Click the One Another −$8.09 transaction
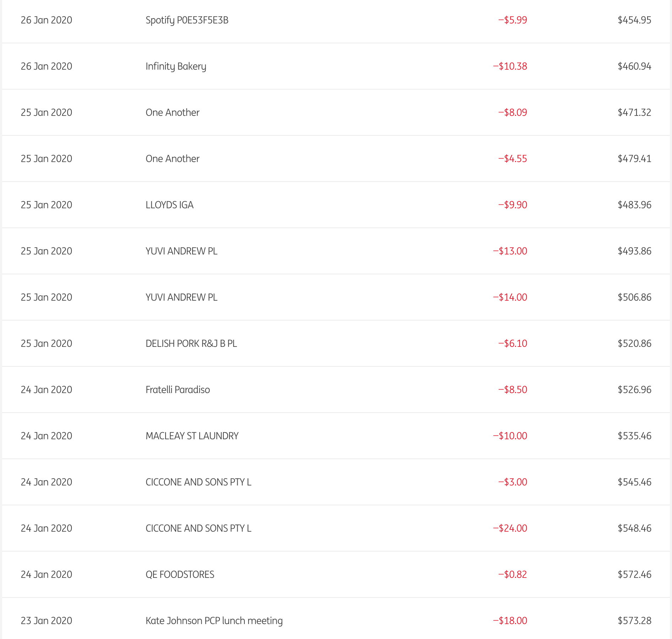This screenshot has height=639, width=672. (173, 113)
